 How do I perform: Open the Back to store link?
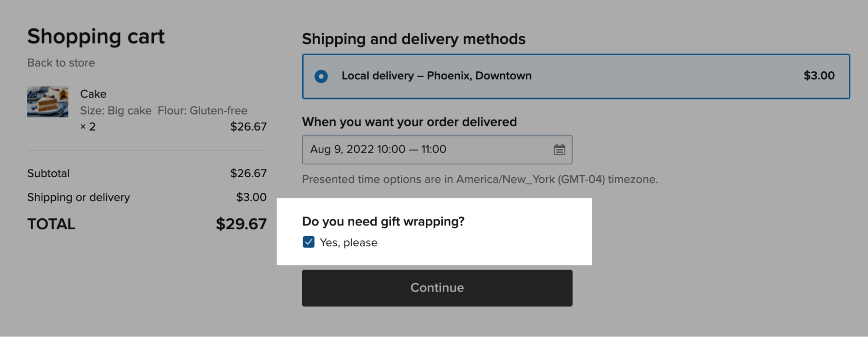pos(61,63)
